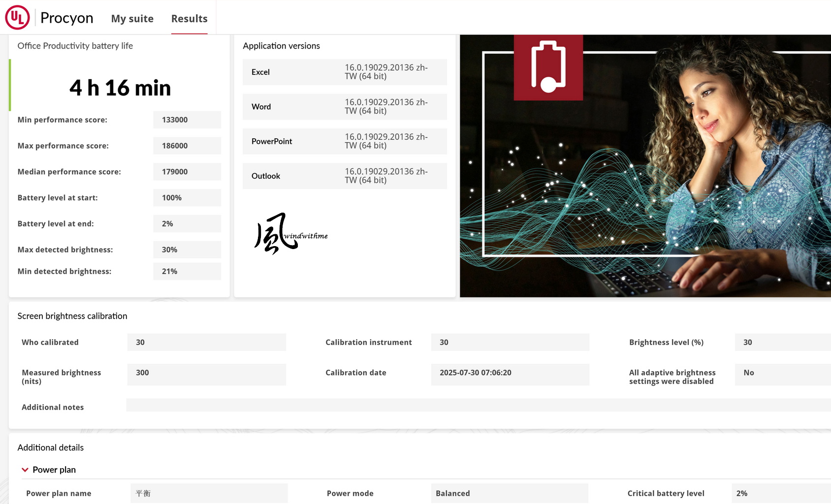The width and height of the screenshot is (831, 504).
Task: Click the red battery icon badge
Action: 548,67
